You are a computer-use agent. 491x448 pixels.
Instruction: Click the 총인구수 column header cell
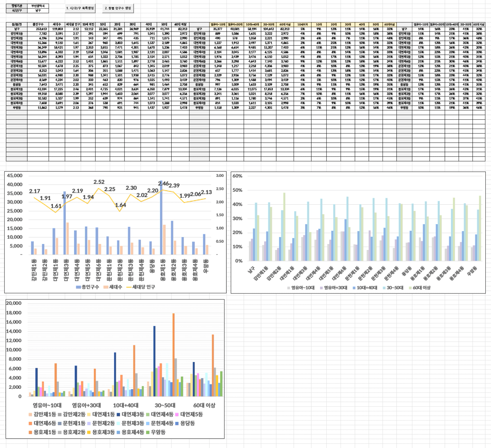(x=38, y=24)
